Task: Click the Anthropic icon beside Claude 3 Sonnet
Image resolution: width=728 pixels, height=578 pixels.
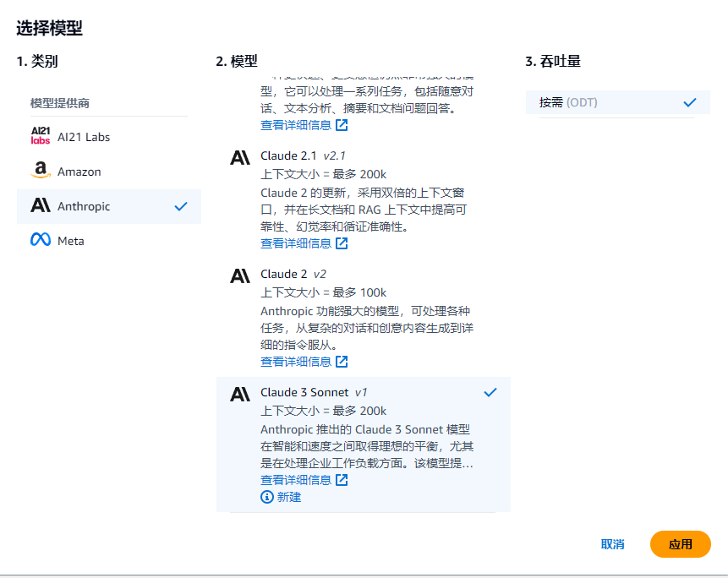Action: pyautogui.click(x=240, y=393)
